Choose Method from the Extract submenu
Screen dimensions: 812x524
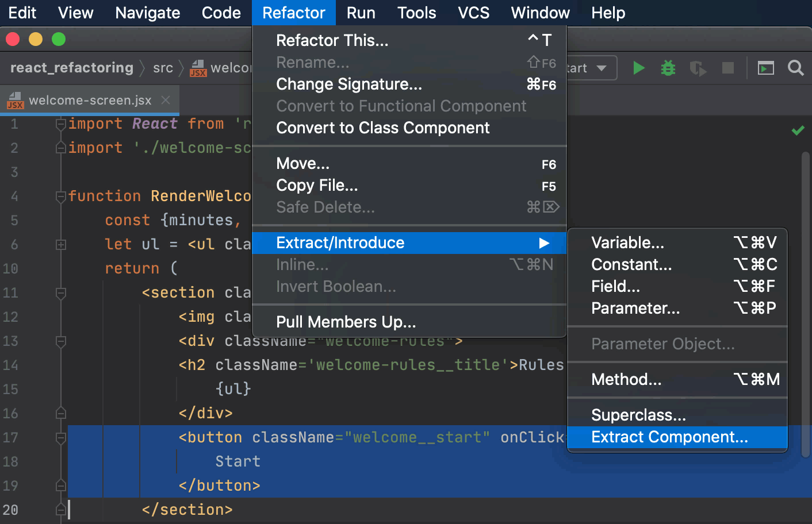626,379
